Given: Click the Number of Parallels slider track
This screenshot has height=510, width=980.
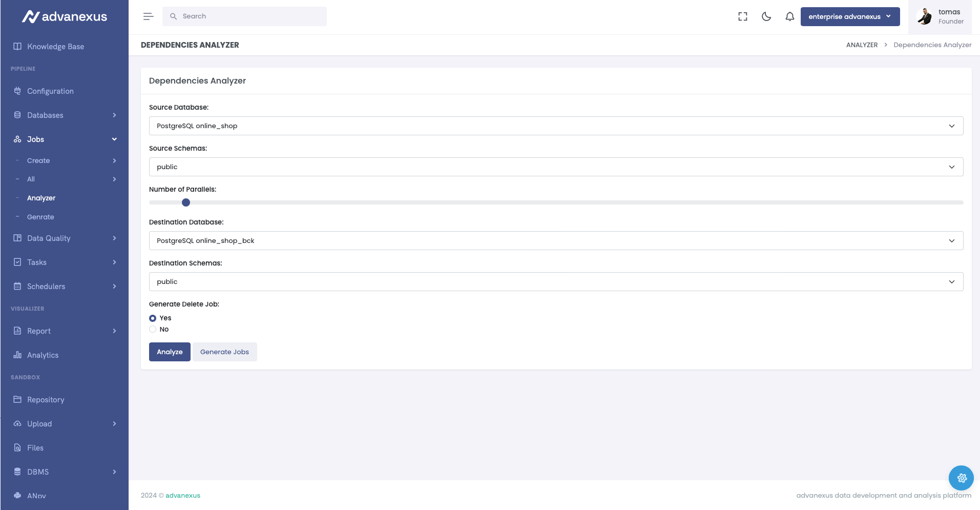Looking at the screenshot, I should point(556,202).
